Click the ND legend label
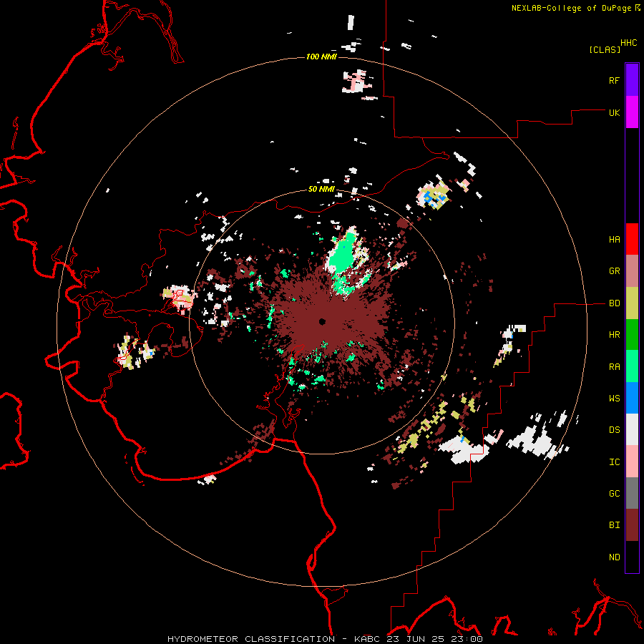Viewport: 644px width, 644px height. point(614,557)
